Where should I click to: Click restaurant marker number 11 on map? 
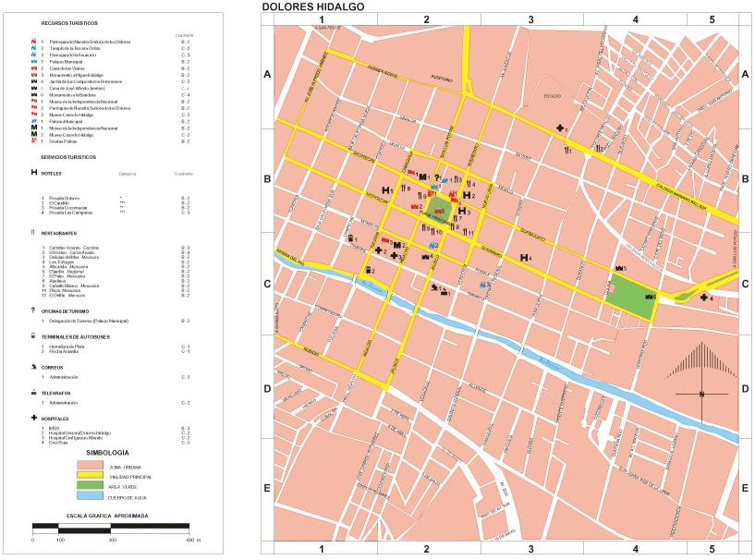tap(468, 233)
